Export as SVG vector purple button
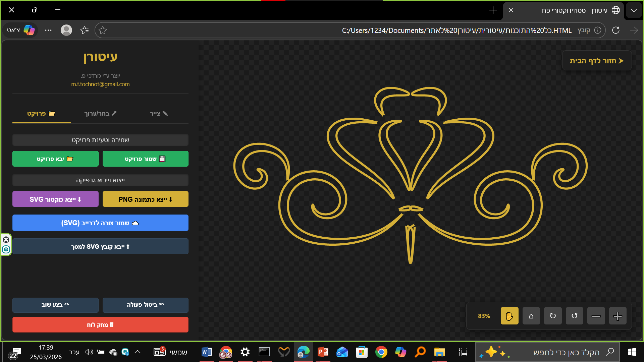Image resolution: width=644 pixels, height=362 pixels. [55, 199]
